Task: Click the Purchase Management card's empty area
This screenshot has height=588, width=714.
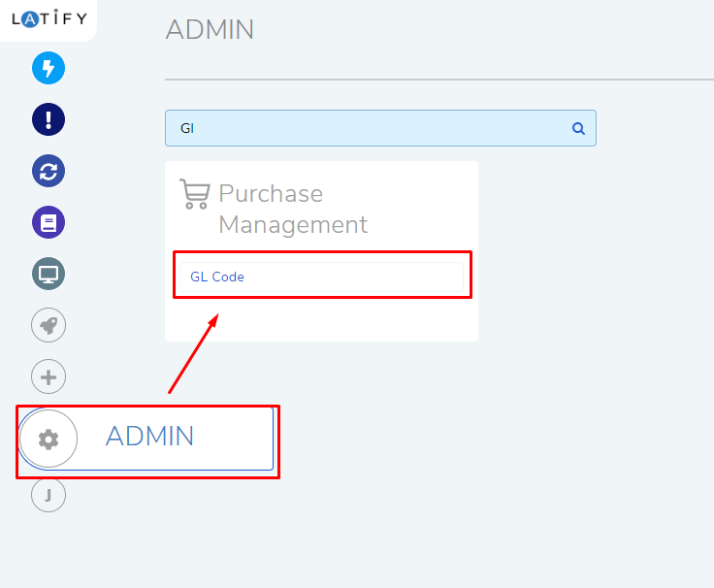Action: pos(321,319)
